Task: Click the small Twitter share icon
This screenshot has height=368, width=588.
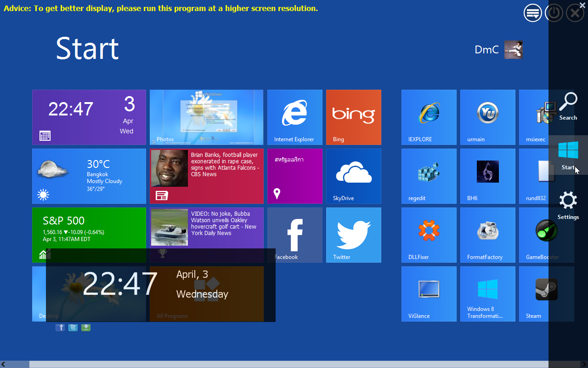Action: pos(73,327)
